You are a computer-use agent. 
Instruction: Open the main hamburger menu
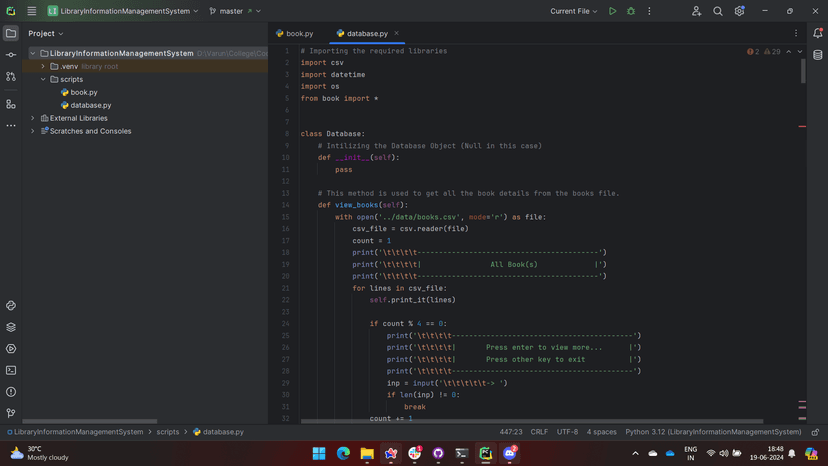point(31,11)
